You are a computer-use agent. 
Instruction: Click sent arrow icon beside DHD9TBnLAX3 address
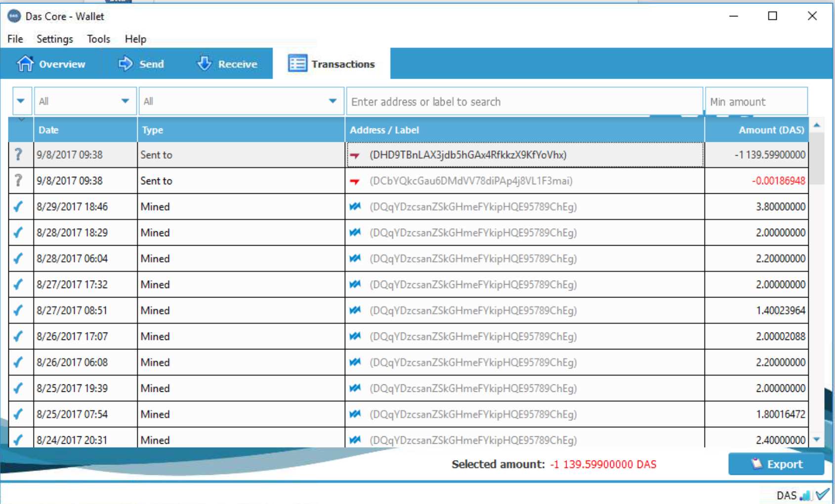(x=355, y=156)
